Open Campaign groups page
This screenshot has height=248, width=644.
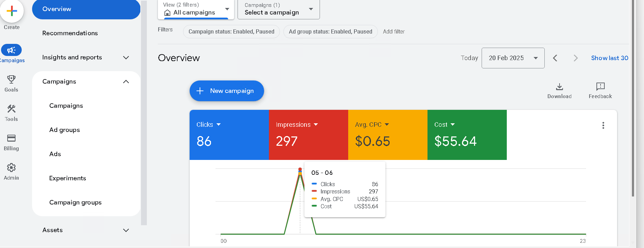[76, 202]
